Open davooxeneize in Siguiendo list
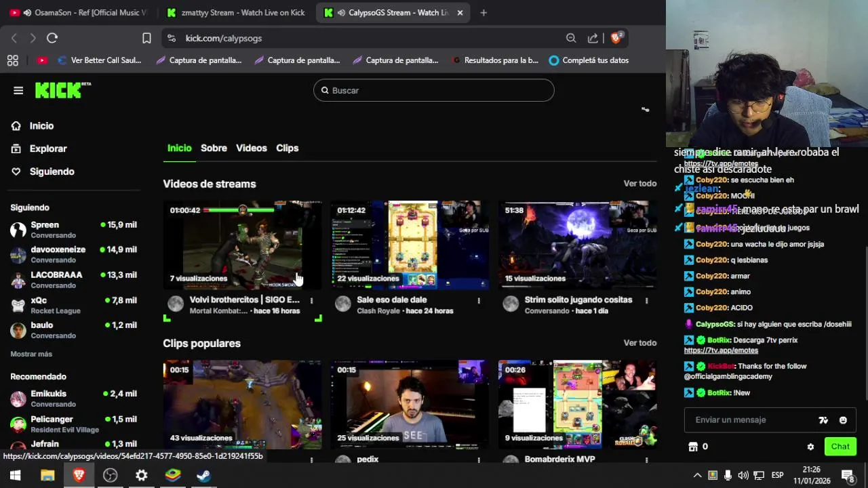Image resolution: width=868 pixels, height=488 pixels. (x=73, y=255)
